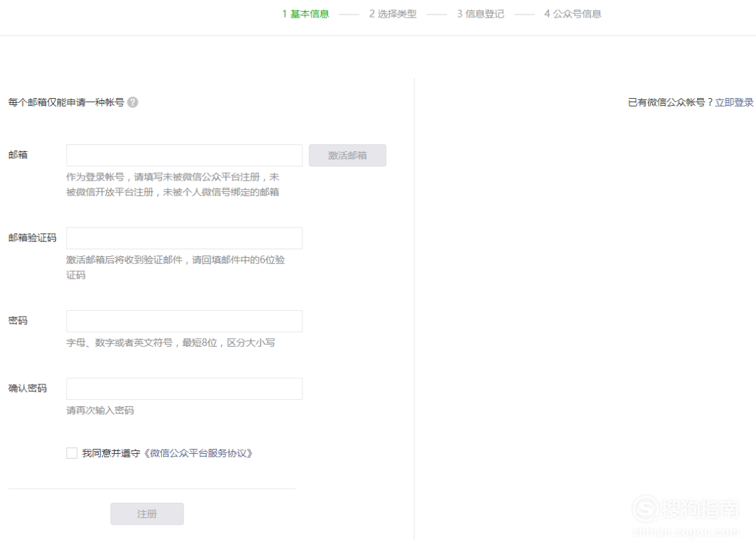
Task: Select step 3 信息登记
Action: click(481, 14)
